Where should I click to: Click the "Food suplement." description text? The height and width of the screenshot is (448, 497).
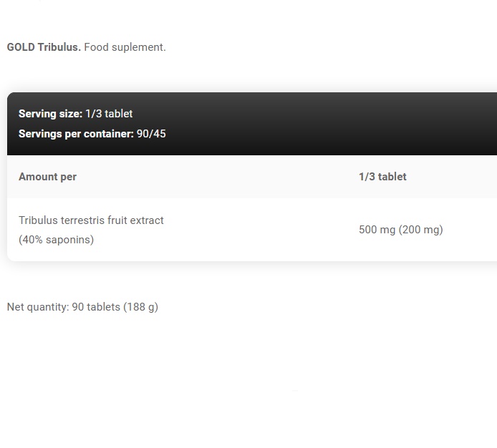(125, 47)
